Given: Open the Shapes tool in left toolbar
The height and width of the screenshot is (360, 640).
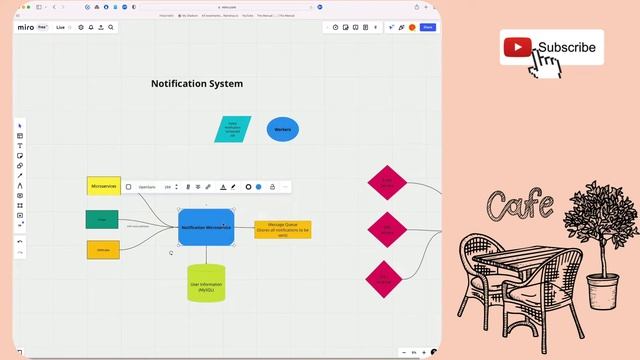Looking at the screenshot, I should click(x=20, y=166).
